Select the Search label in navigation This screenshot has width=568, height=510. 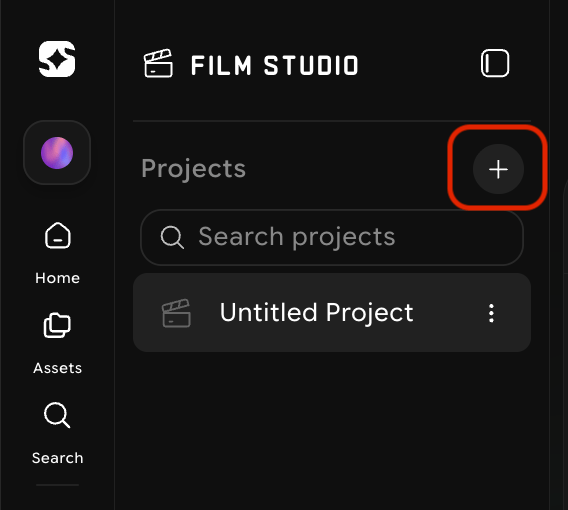(x=57, y=458)
